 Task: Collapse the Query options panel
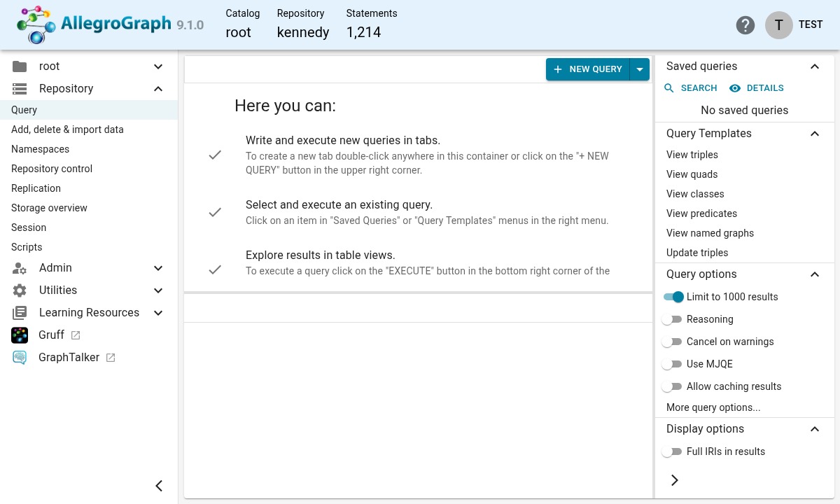(x=815, y=274)
